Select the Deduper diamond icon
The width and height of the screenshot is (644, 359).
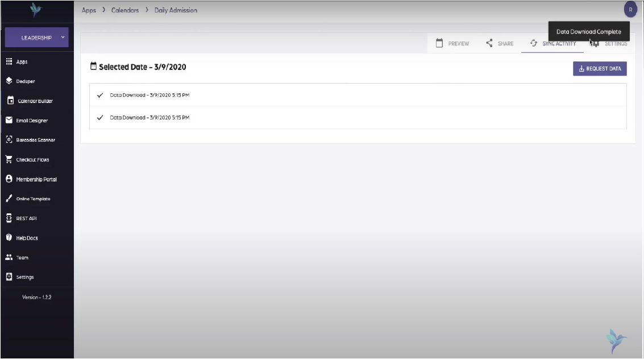click(x=9, y=81)
